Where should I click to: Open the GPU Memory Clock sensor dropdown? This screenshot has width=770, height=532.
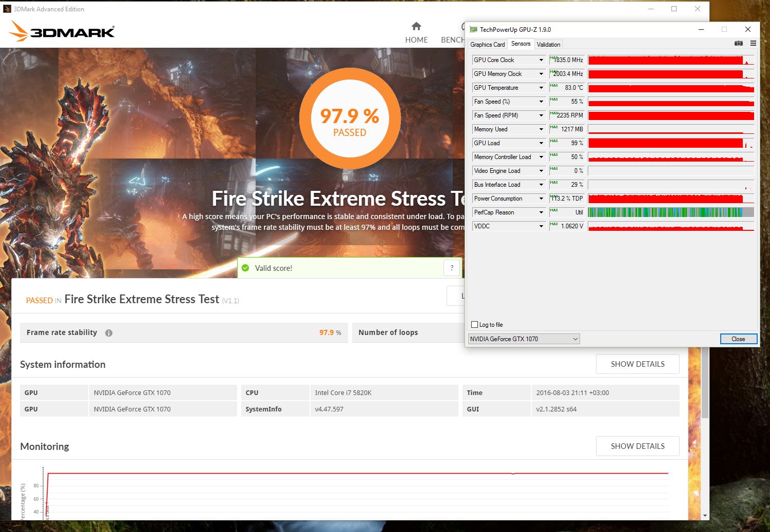coord(541,74)
